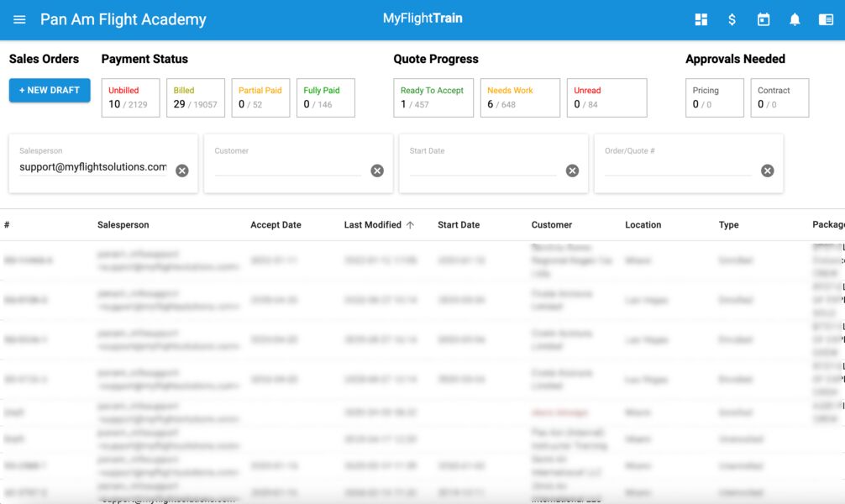Show Unread quotes
845x504 pixels.
(x=606, y=97)
